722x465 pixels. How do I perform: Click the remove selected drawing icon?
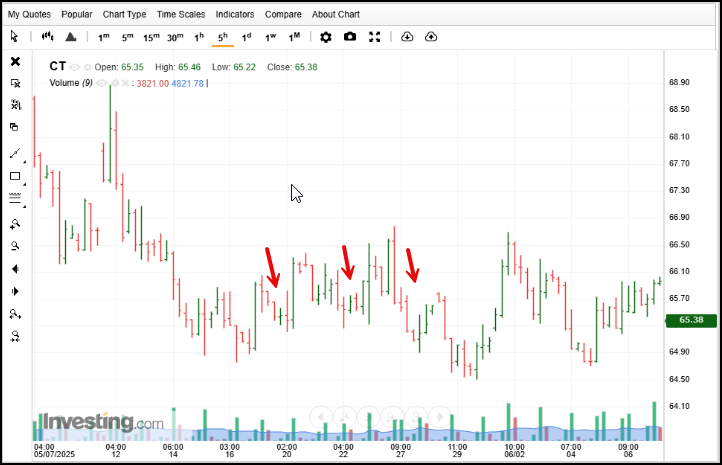click(15, 83)
